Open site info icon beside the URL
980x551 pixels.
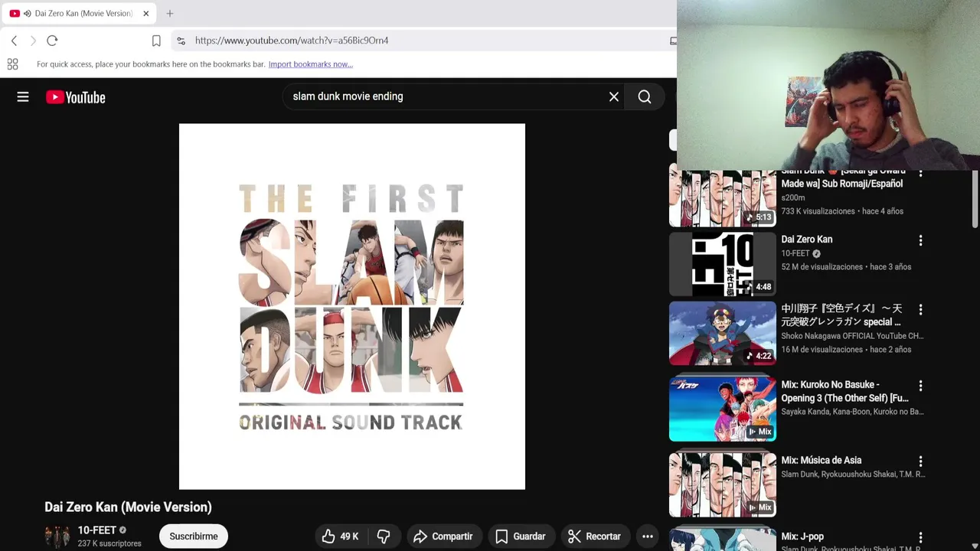pos(181,41)
